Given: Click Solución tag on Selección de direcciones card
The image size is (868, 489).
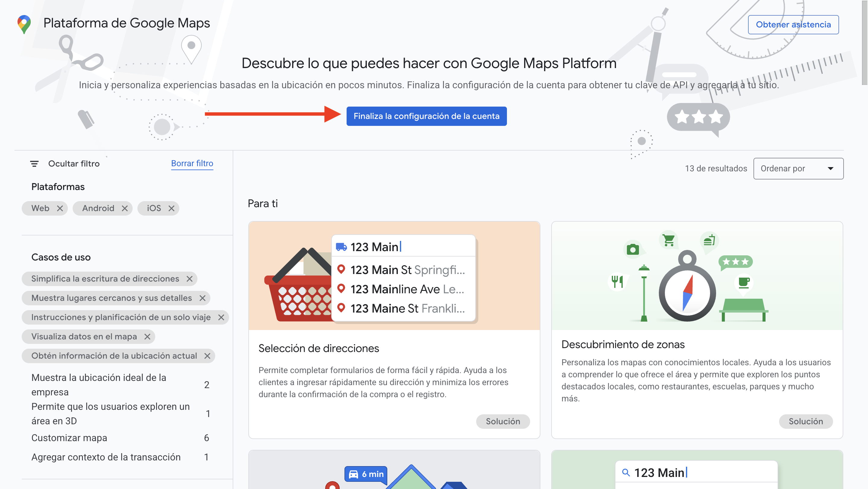Looking at the screenshot, I should click(503, 421).
